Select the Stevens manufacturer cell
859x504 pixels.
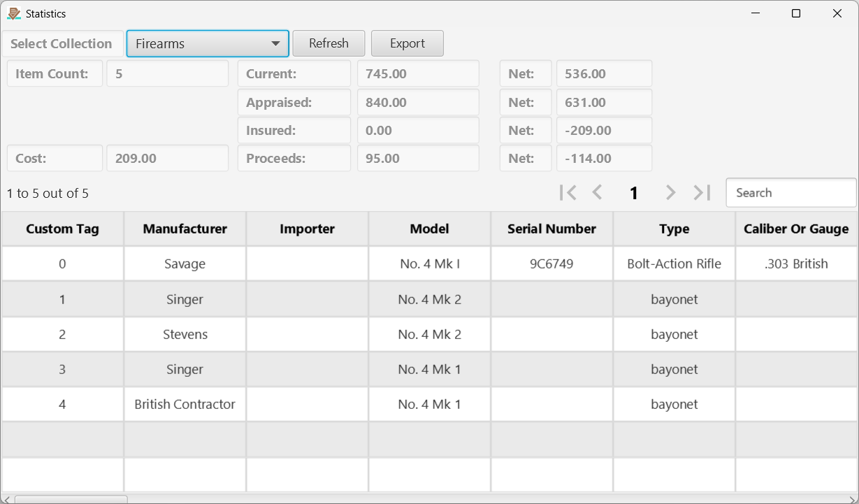pos(185,334)
